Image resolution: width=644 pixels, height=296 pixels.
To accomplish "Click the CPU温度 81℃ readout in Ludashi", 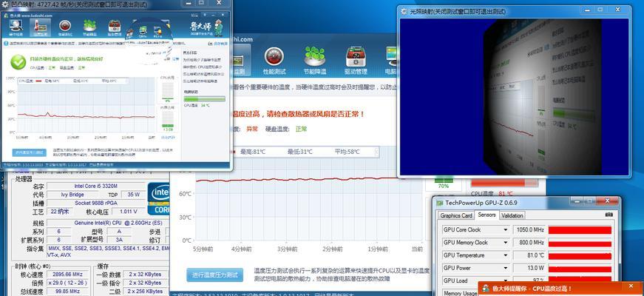I will 492,194.
